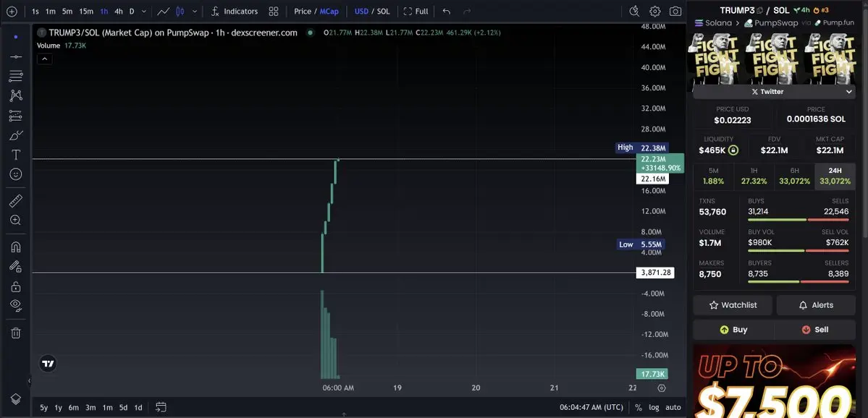Set denomination to USD
868x418 pixels.
pyautogui.click(x=361, y=11)
